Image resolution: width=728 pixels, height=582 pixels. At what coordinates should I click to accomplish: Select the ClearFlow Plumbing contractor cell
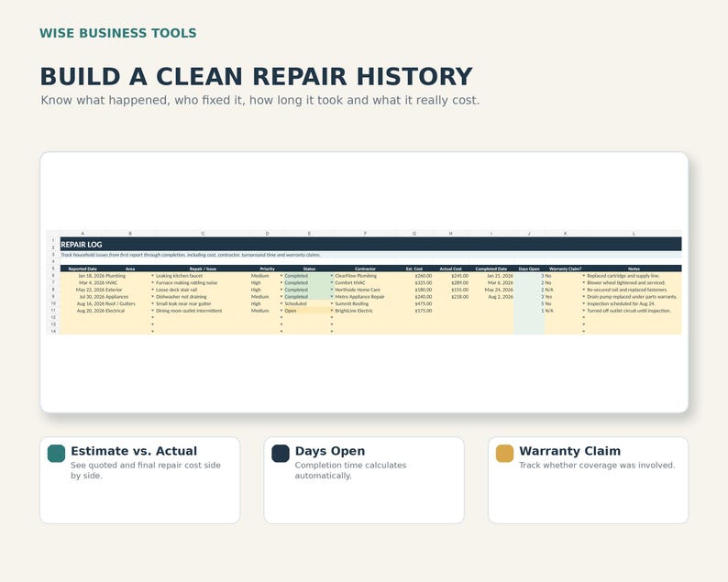366,276
